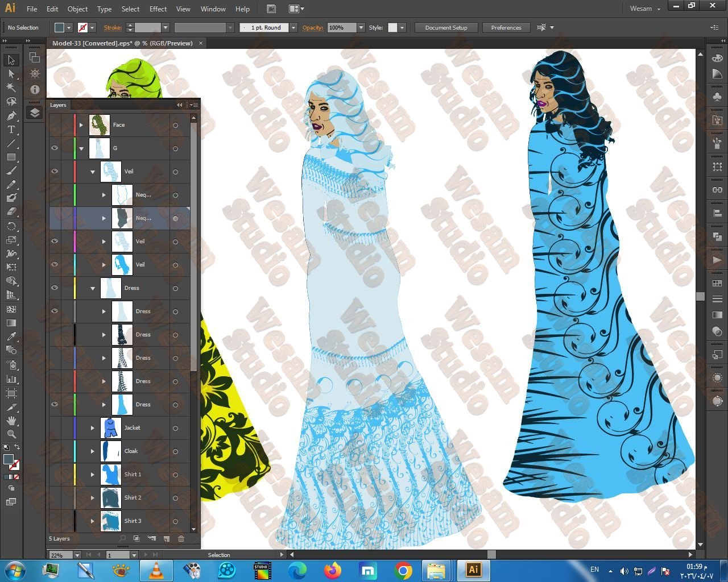Open the Color panel palette icon
This screenshot has width=728, height=582.
pyautogui.click(x=717, y=59)
